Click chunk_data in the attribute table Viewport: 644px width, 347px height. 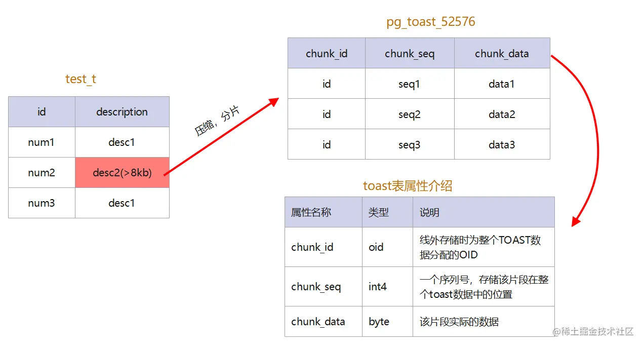pos(324,322)
